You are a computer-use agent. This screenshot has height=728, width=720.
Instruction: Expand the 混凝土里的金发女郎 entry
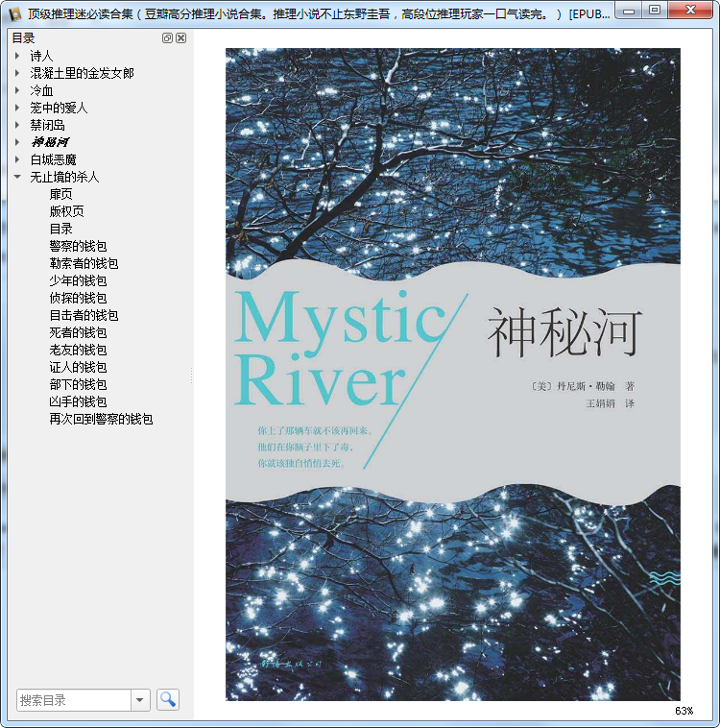click(17, 73)
